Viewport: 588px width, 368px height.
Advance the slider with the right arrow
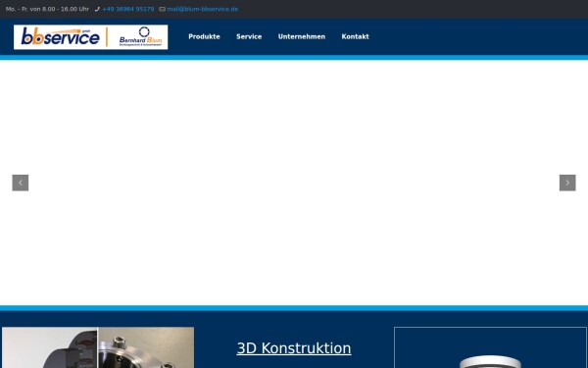pyautogui.click(x=567, y=183)
